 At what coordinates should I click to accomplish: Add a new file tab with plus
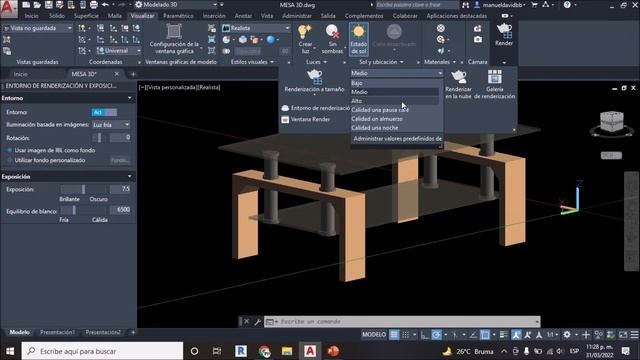point(133,74)
